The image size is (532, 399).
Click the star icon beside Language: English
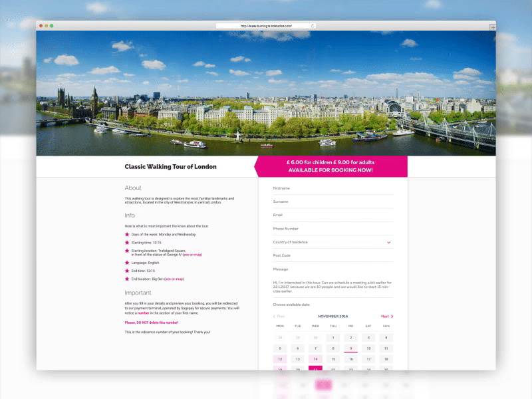[127, 263]
